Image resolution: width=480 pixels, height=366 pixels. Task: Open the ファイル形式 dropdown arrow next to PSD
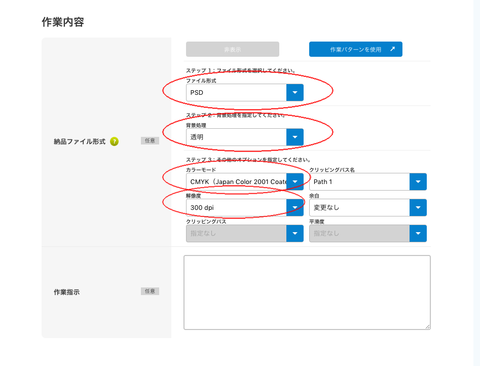point(295,92)
